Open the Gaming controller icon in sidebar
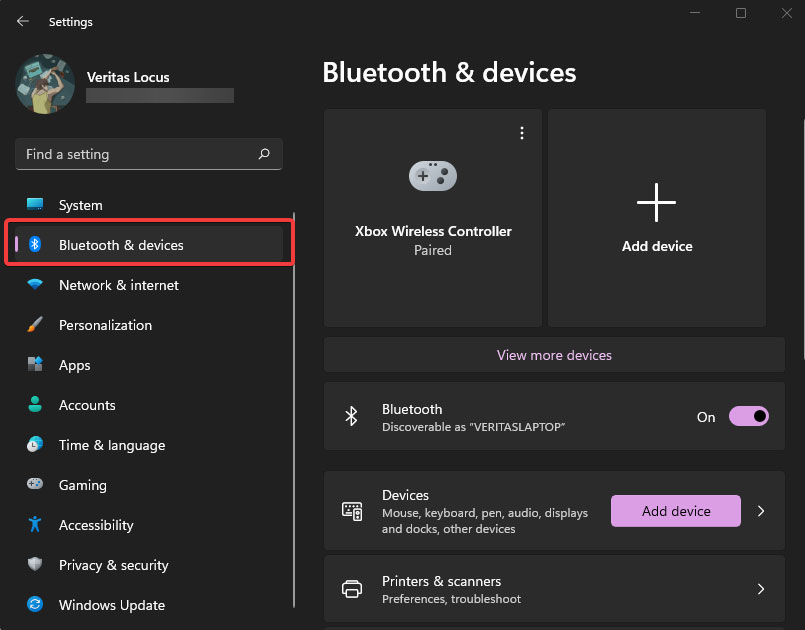 35,485
